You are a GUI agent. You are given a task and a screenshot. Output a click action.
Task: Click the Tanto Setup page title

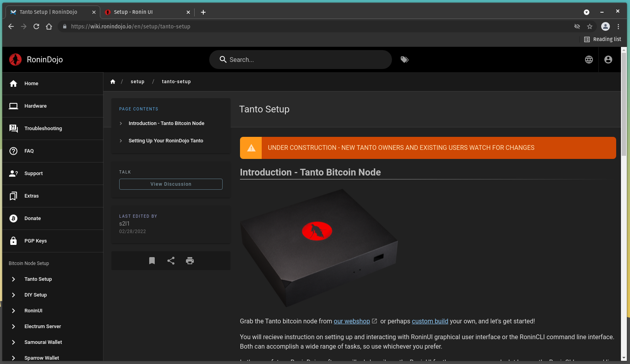point(264,109)
